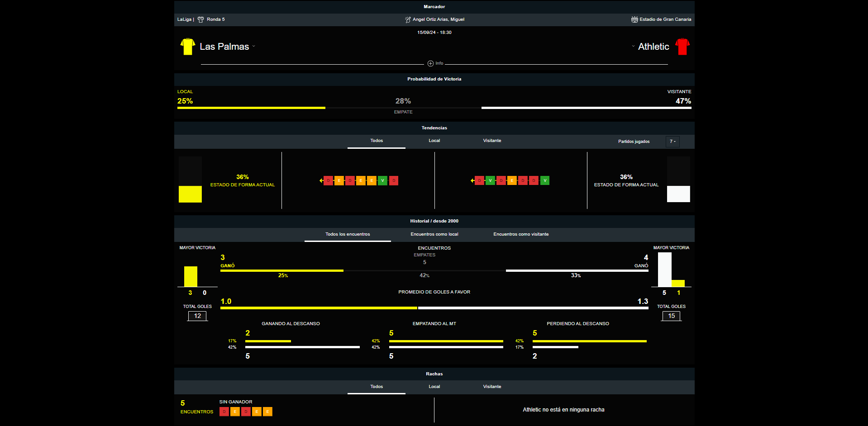Click the EMPATES count 5
868x426 pixels.
click(424, 262)
